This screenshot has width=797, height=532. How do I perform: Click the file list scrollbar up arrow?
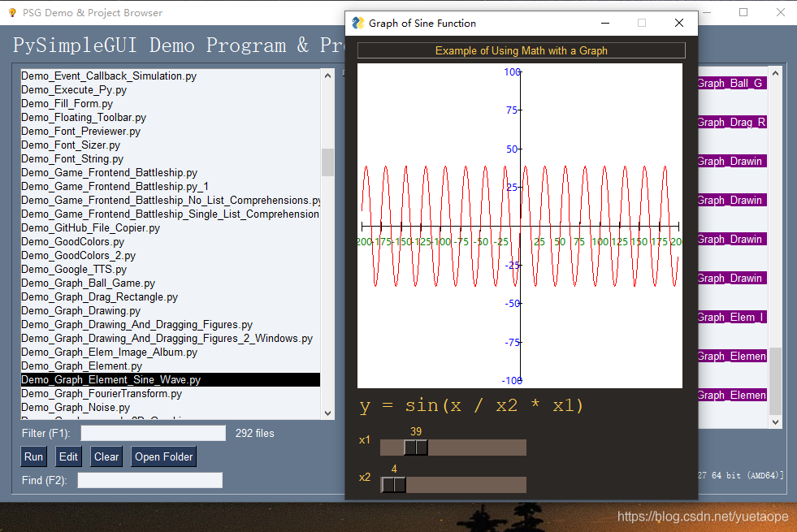tap(328, 76)
